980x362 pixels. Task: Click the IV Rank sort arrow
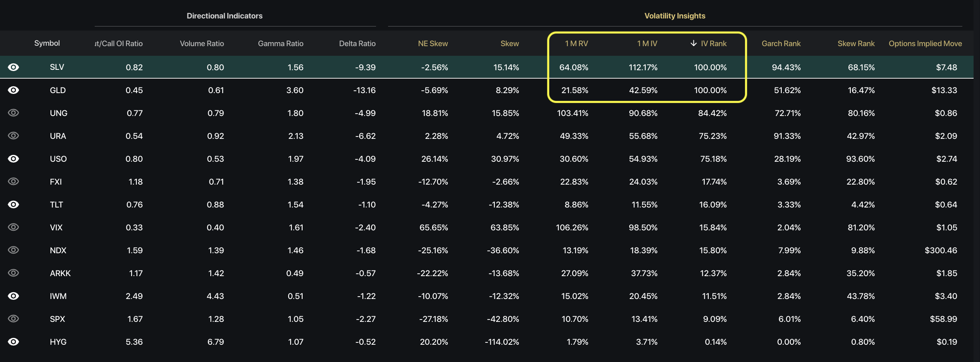coord(693,43)
